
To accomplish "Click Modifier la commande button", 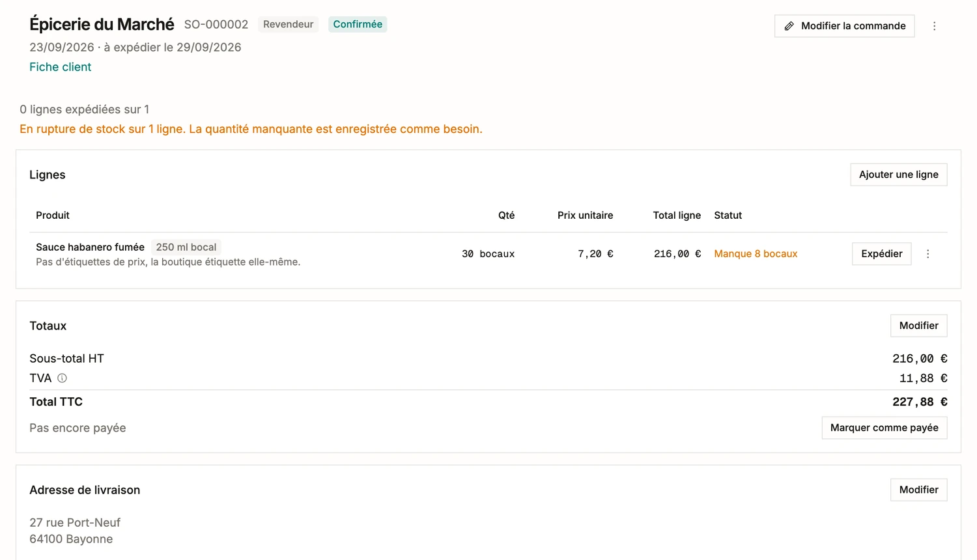I will click(x=844, y=26).
